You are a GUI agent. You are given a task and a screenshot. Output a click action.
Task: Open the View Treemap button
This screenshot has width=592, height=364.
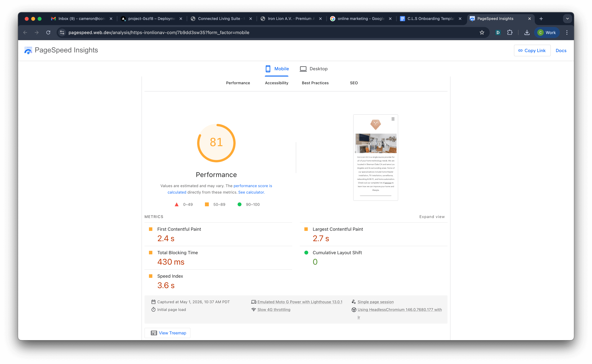coord(167,333)
